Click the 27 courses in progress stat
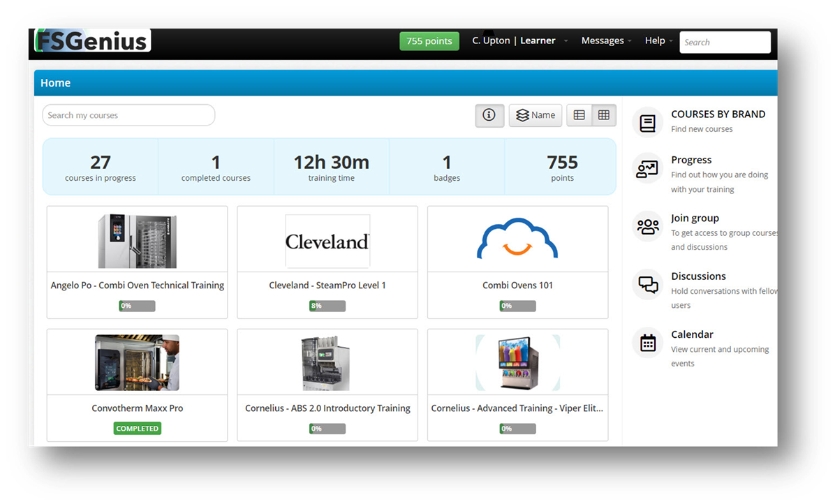This screenshot has height=504, width=835. click(101, 167)
